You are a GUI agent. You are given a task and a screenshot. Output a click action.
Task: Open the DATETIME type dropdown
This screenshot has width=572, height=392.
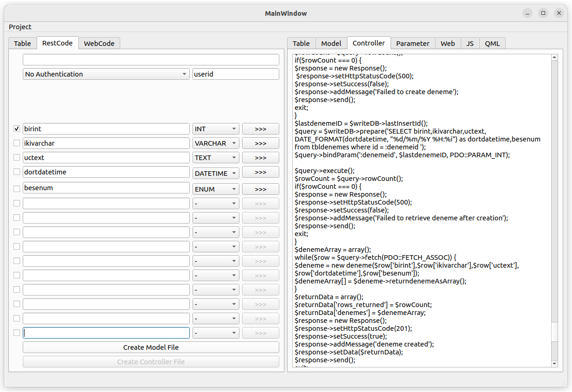coord(216,173)
